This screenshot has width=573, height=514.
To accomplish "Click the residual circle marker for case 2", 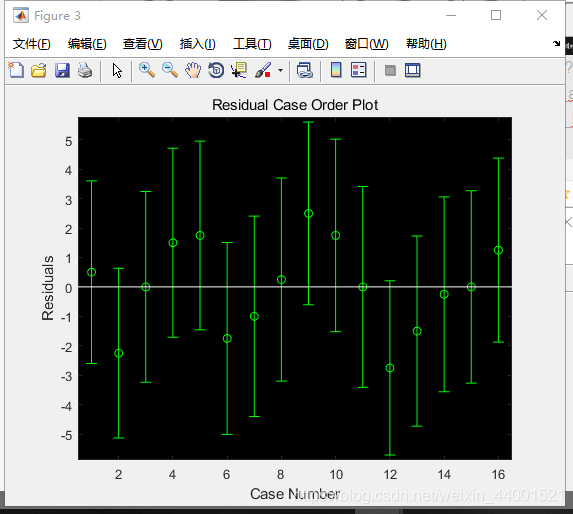I will click(118, 353).
